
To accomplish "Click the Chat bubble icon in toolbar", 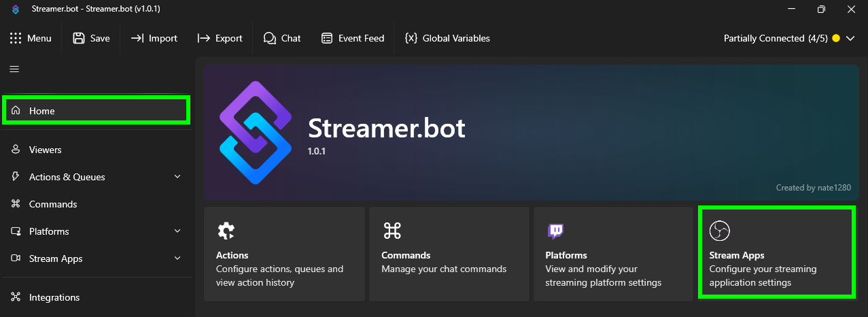I will tap(270, 38).
